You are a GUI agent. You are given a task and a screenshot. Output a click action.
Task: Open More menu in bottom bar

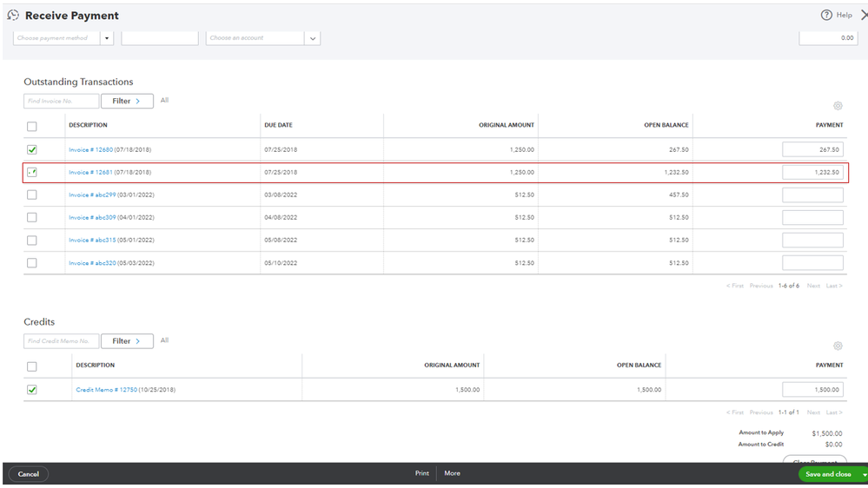click(453, 473)
